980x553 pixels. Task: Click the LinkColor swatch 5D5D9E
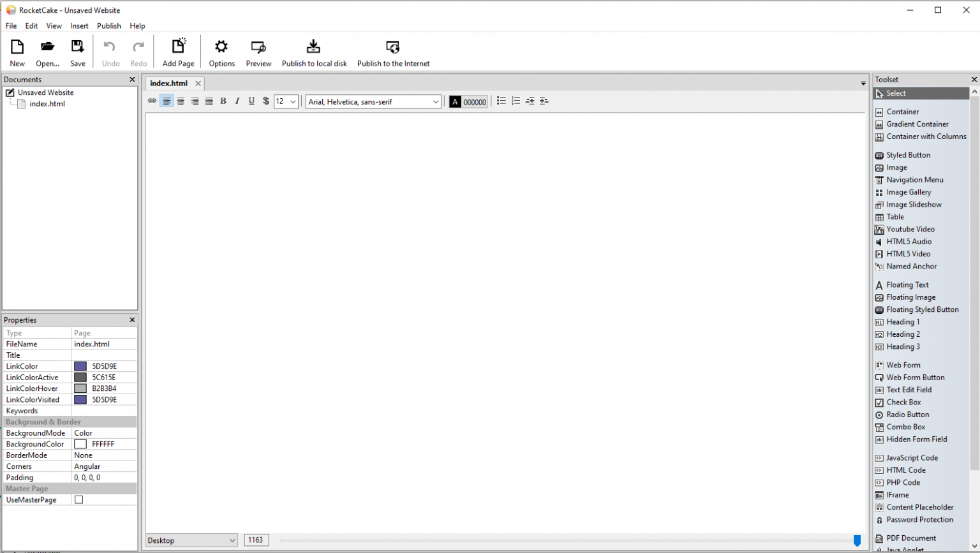click(80, 366)
